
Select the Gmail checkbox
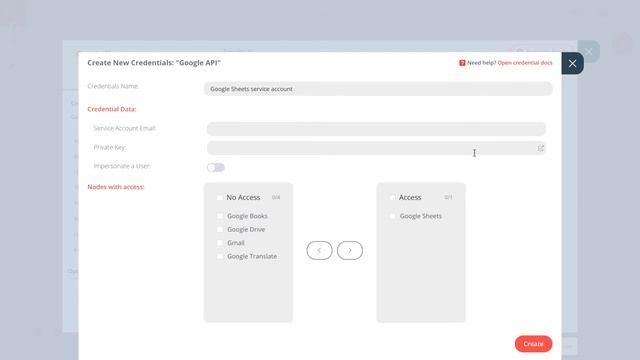click(x=220, y=243)
